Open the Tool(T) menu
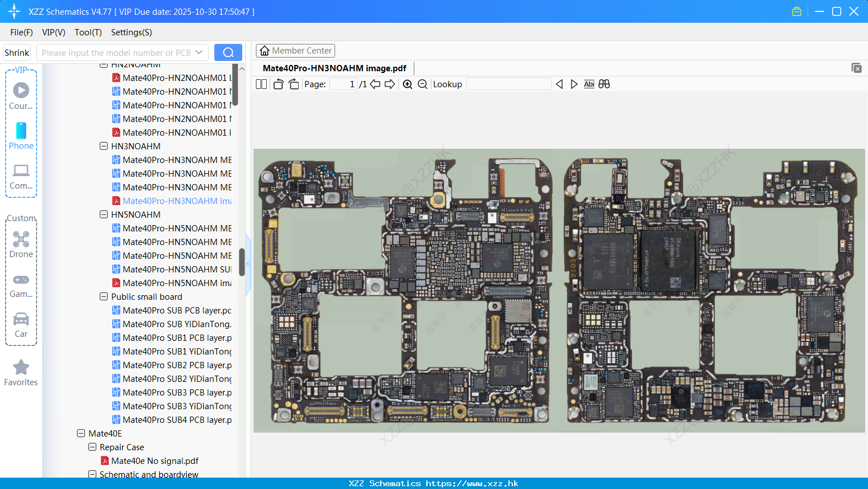 coord(88,32)
